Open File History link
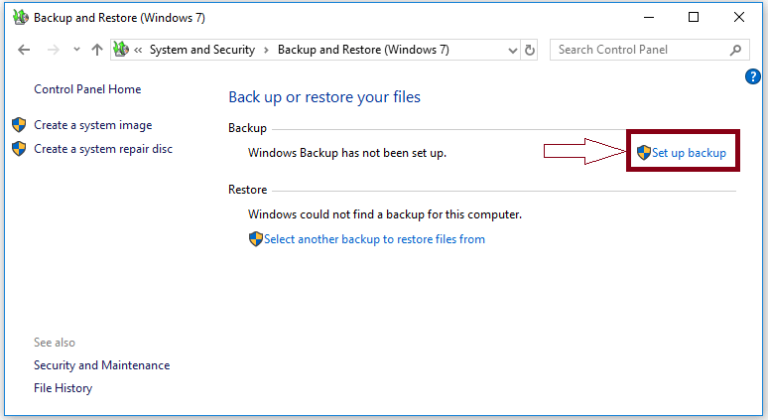This screenshot has height=420, width=768. [63, 388]
